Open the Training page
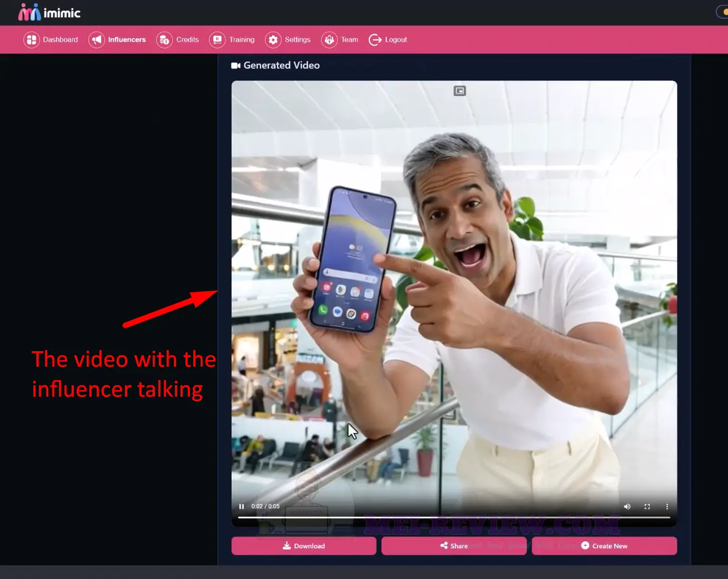The image size is (728, 579). click(x=232, y=39)
